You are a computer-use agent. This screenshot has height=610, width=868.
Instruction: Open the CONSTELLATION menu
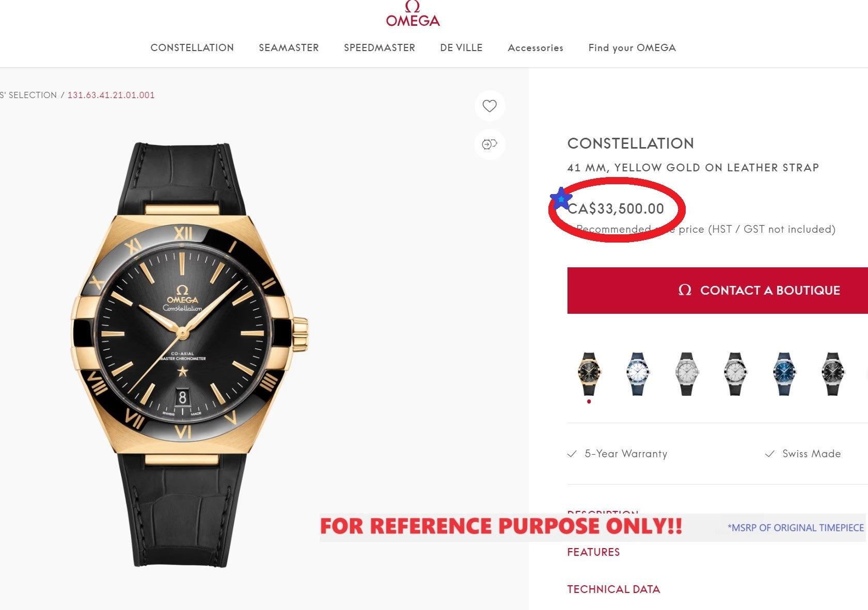point(192,48)
